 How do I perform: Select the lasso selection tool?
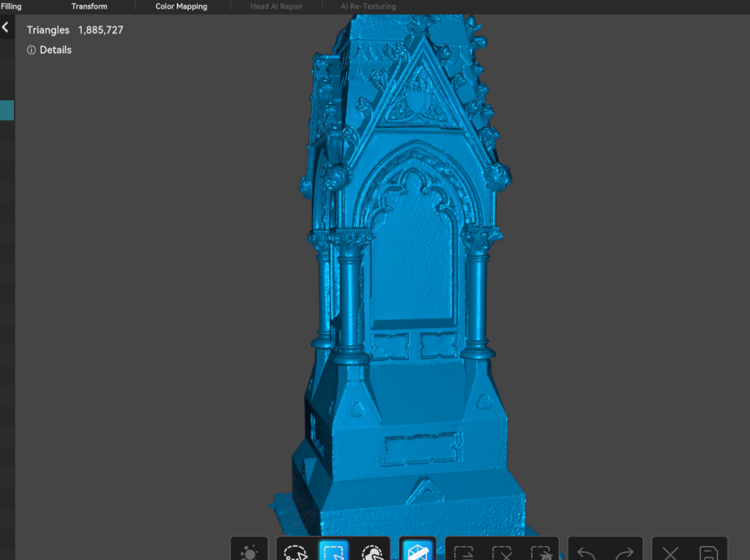[x=295, y=552]
